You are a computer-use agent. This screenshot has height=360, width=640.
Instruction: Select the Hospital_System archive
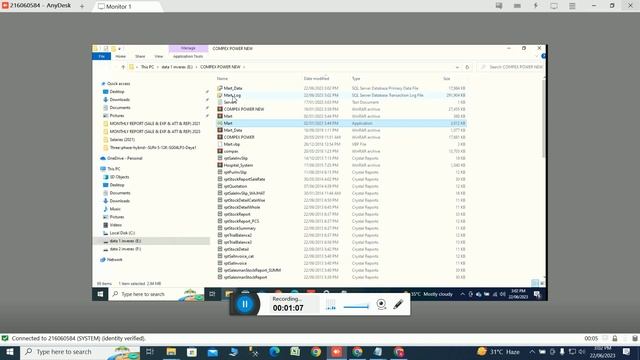238,165
